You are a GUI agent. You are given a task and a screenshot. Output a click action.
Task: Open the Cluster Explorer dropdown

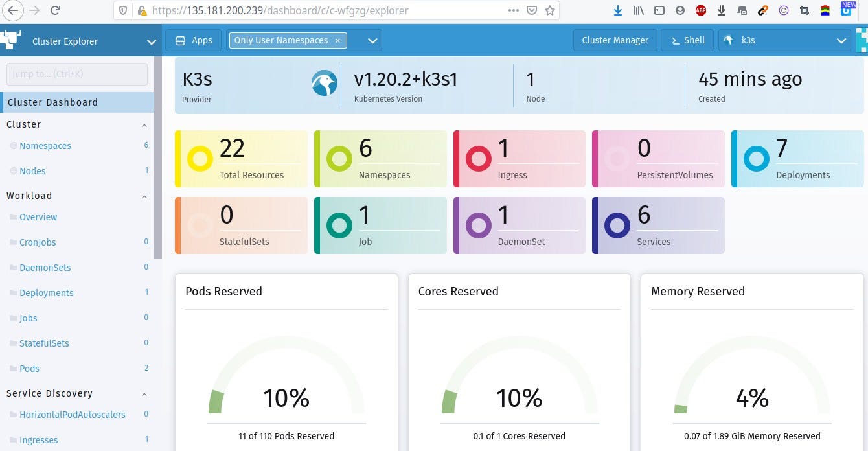coord(151,41)
